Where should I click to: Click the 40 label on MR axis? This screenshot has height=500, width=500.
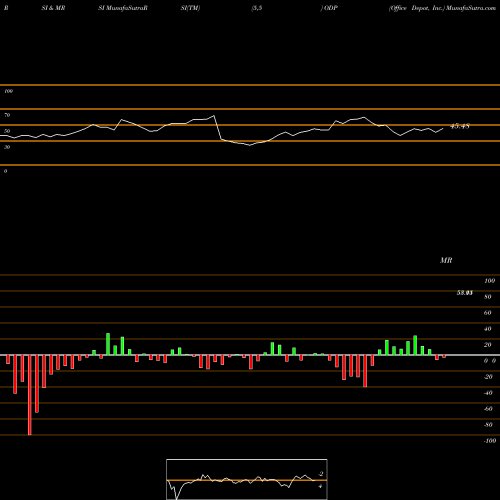[x=488, y=329]
